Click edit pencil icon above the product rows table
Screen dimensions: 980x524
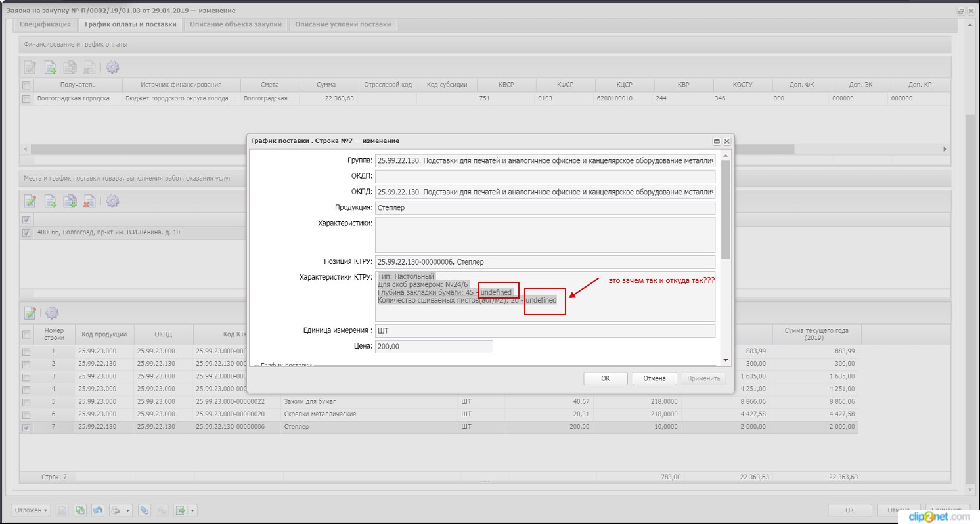pyautogui.click(x=30, y=313)
